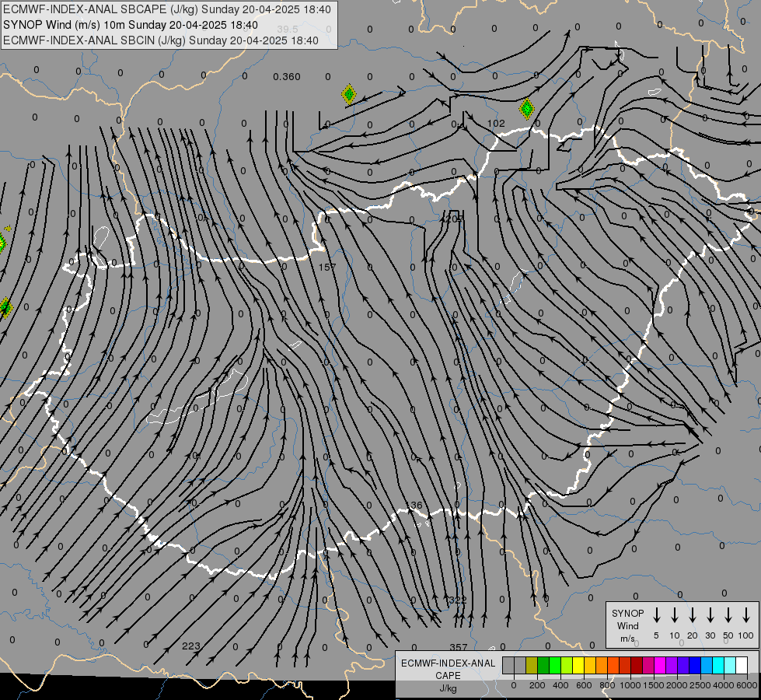The width and height of the screenshot is (761, 700).
Task: Pick the pure yellow CAPE swatch
Action: pyautogui.click(x=578, y=665)
